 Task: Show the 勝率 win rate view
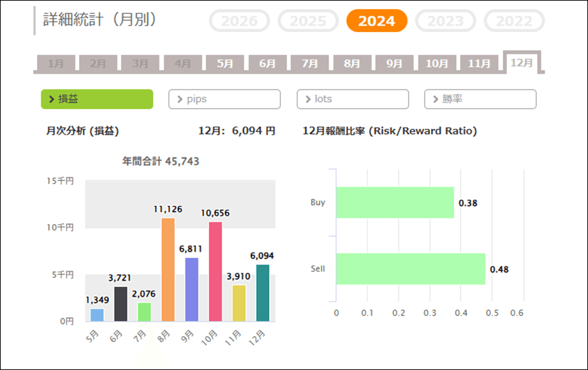point(480,99)
